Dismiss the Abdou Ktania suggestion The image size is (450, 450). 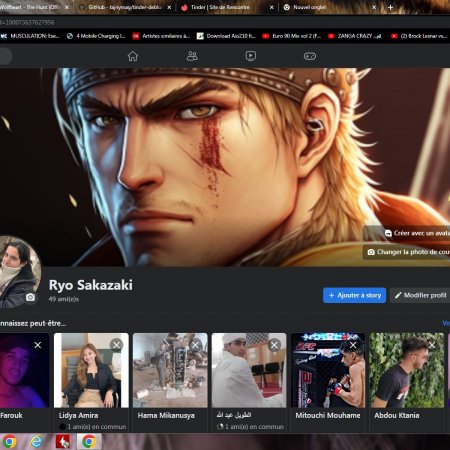click(x=432, y=345)
